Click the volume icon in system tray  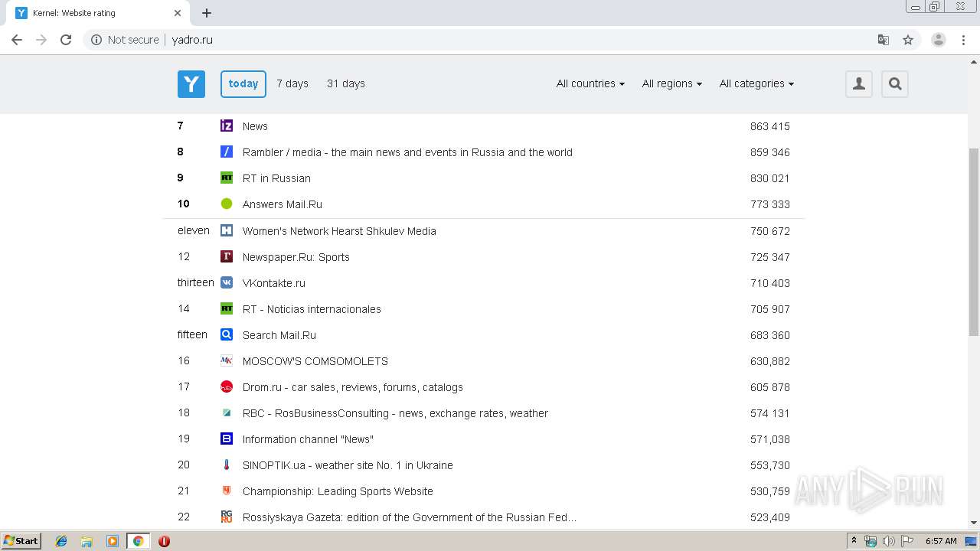[x=889, y=541]
